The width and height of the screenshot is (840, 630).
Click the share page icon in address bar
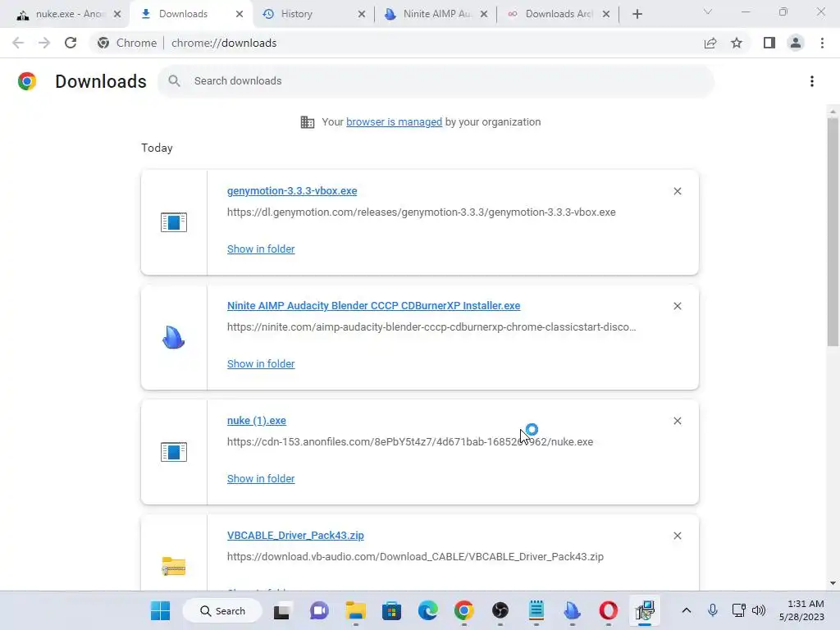pyautogui.click(x=710, y=43)
